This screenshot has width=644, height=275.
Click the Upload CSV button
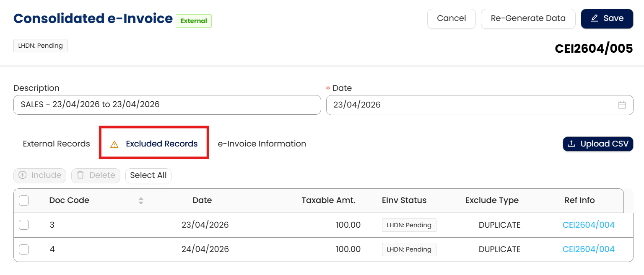click(x=598, y=144)
